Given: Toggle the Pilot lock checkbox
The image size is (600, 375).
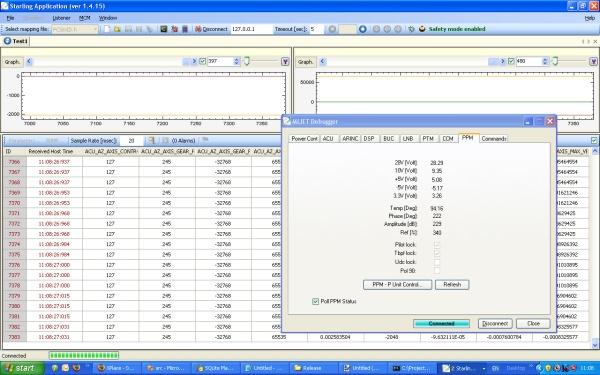Looking at the screenshot, I should [x=437, y=244].
